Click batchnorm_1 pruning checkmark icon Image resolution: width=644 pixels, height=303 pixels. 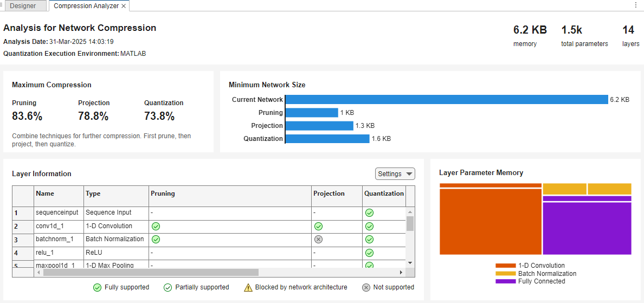(x=156, y=239)
